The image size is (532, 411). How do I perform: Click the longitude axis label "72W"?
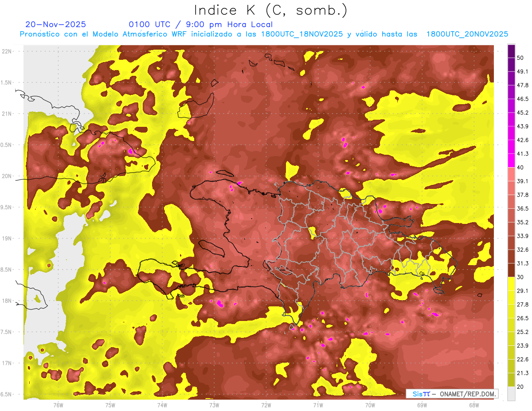click(266, 405)
